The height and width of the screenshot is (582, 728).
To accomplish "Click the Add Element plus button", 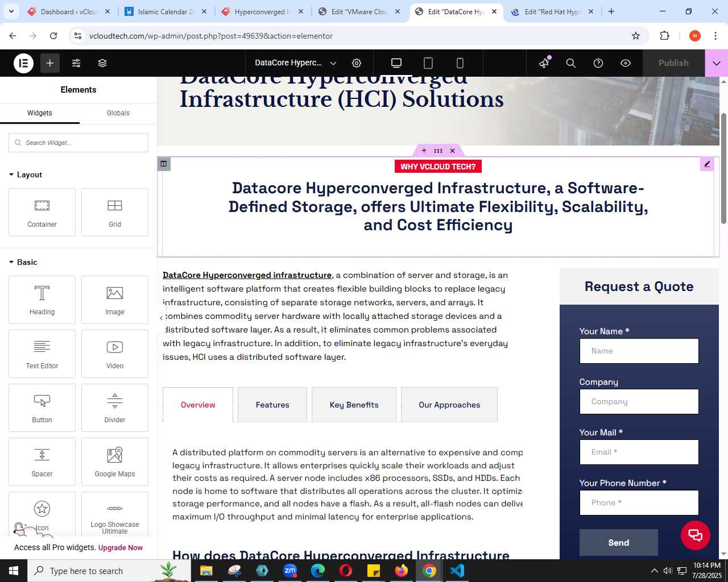I will (x=50, y=63).
